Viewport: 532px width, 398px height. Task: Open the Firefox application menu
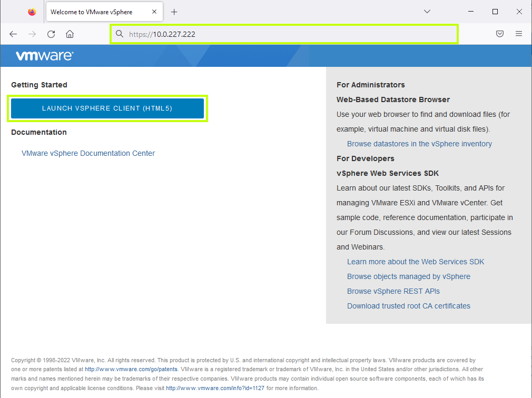coord(519,34)
